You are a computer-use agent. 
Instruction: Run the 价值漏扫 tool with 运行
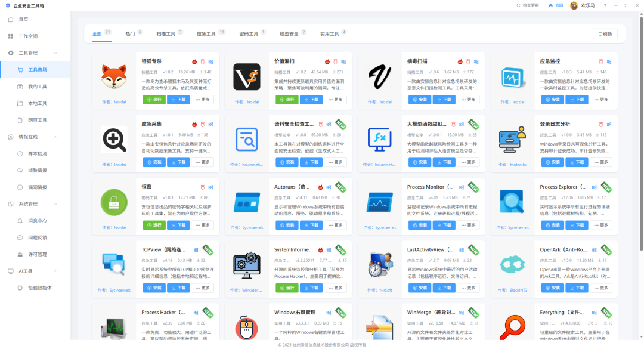(287, 100)
